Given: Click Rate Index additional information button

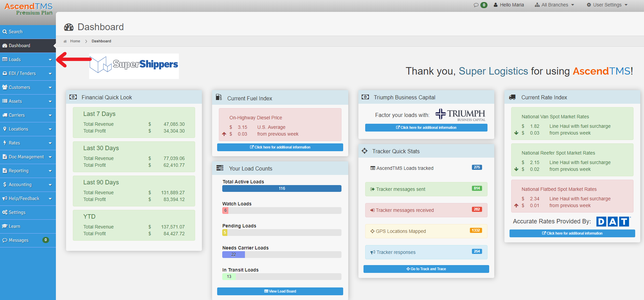Looking at the screenshot, I should pos(572,233).
